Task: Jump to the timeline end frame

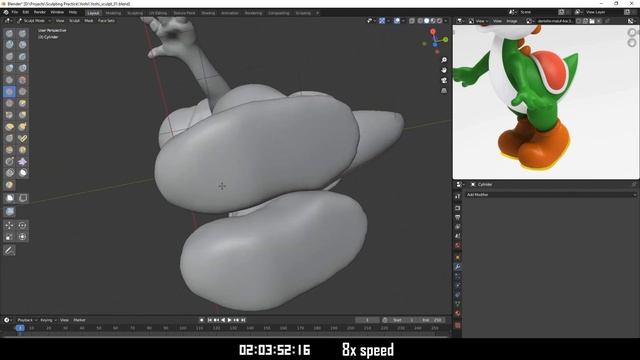Action: click(x=243, y=320)
